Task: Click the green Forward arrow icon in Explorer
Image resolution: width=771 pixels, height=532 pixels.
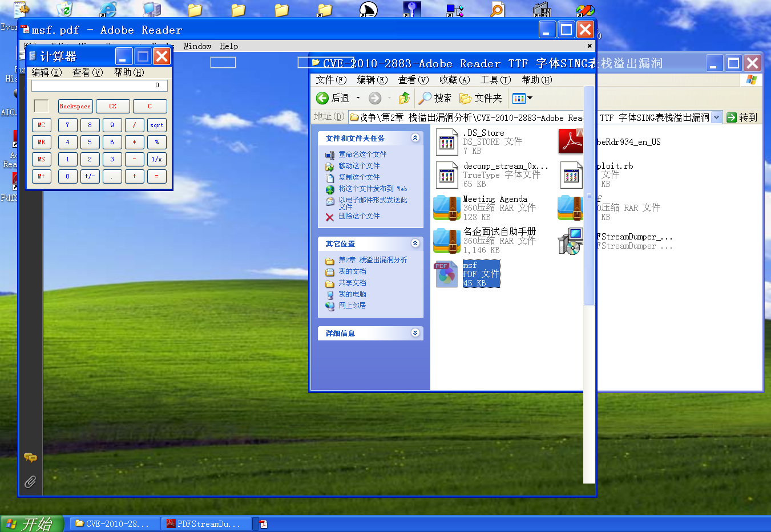Action: pyautogui.click(x=375, y=98)
